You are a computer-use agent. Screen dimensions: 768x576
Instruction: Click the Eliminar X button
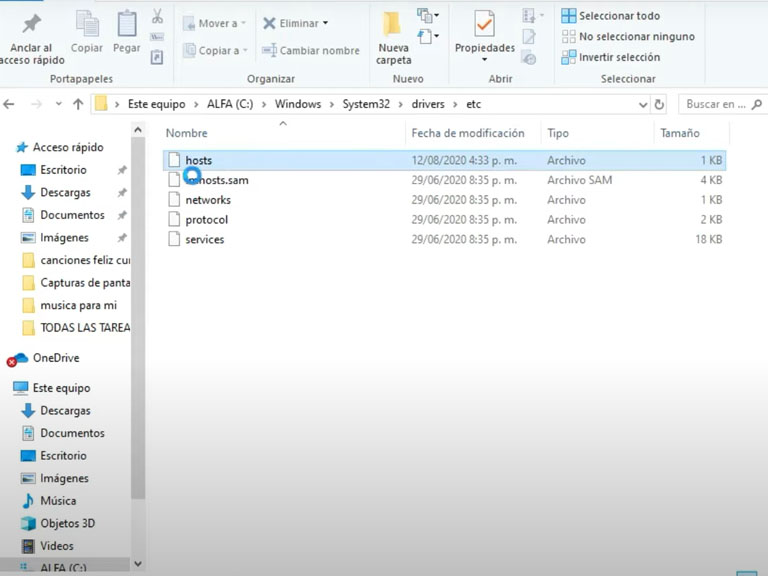[x=295, y=23]
